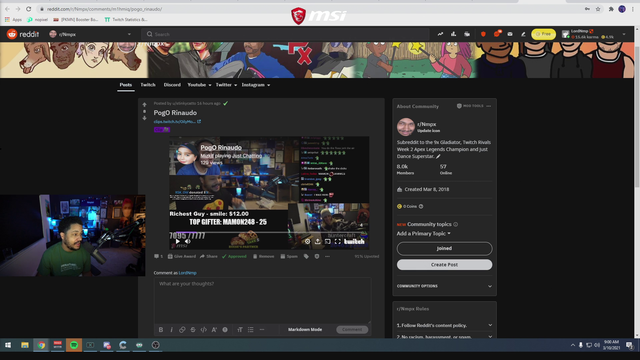Click the Give Award button

tap(182, 256)
